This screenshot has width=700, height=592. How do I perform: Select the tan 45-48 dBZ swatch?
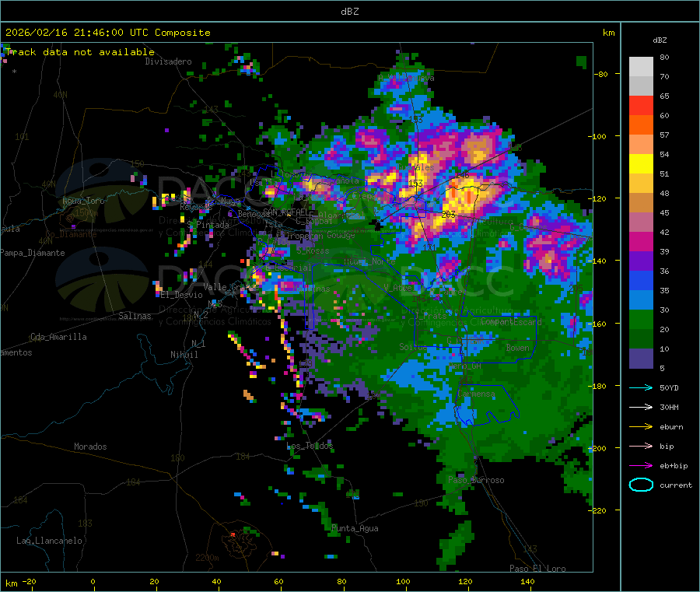tap(641, 203)
